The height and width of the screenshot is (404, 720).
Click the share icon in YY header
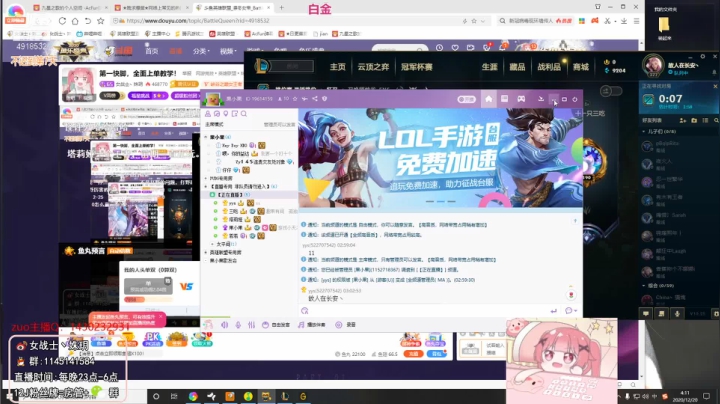(315, 98)
